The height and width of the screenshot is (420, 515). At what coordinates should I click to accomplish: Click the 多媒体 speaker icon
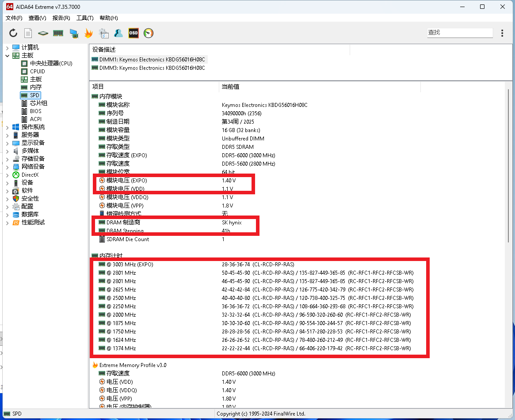[x=16, y=151]
